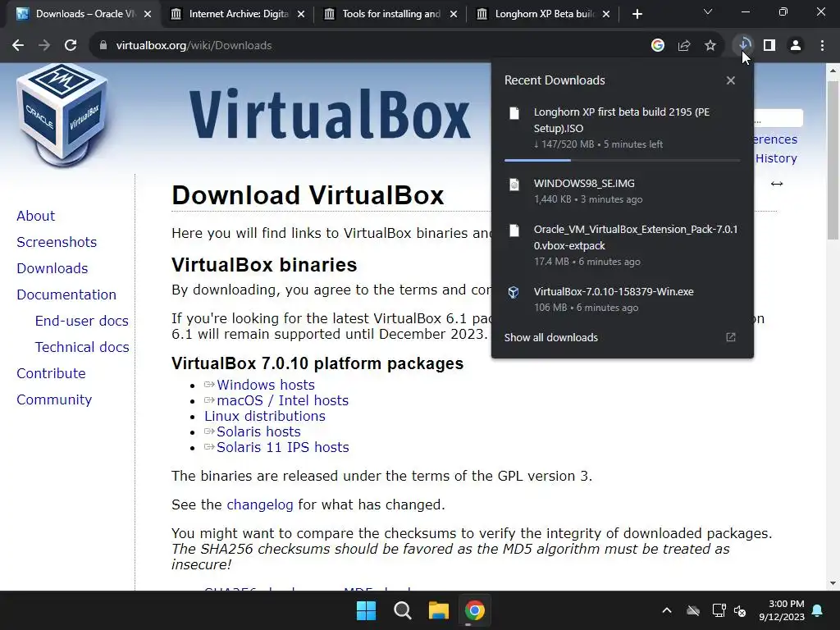Switch to Longhorn XP Beta tab

click(545, 14)
